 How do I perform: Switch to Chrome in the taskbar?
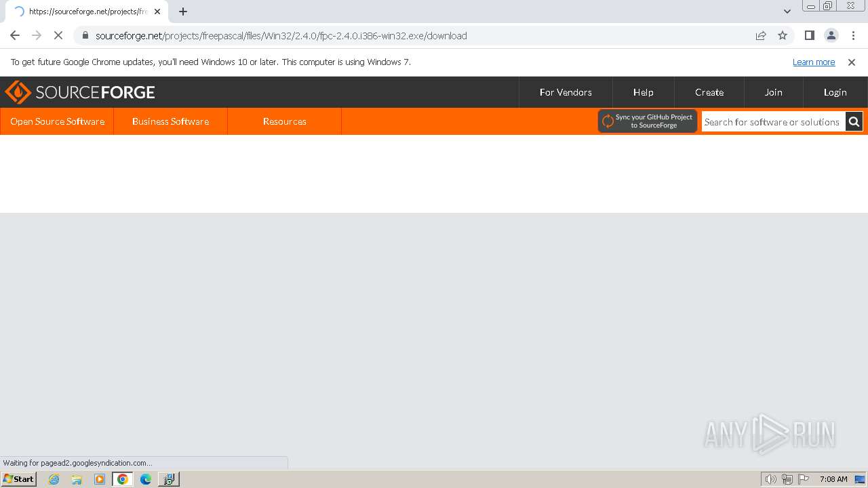tap(123, 479)
